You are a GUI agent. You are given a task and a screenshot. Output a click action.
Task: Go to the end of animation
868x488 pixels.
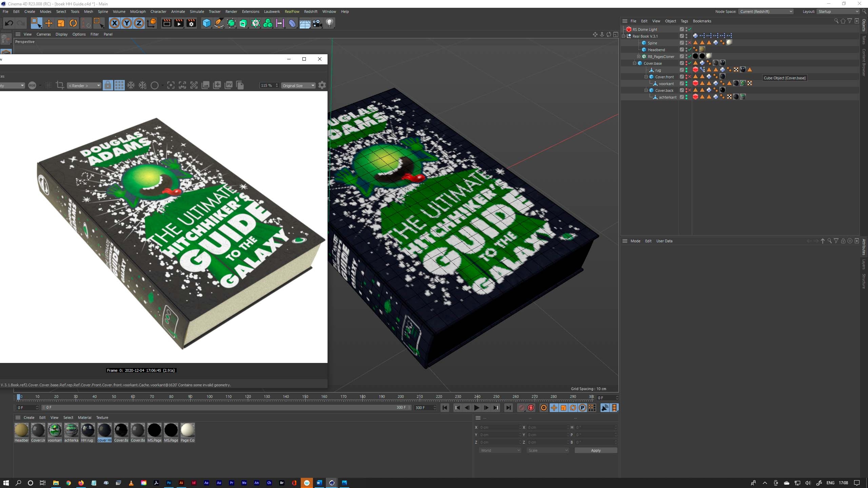click(508, 408)
